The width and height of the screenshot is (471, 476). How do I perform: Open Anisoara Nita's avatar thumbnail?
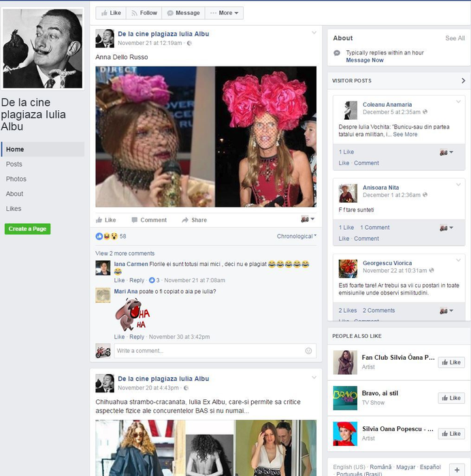click(x=348, y=193)
